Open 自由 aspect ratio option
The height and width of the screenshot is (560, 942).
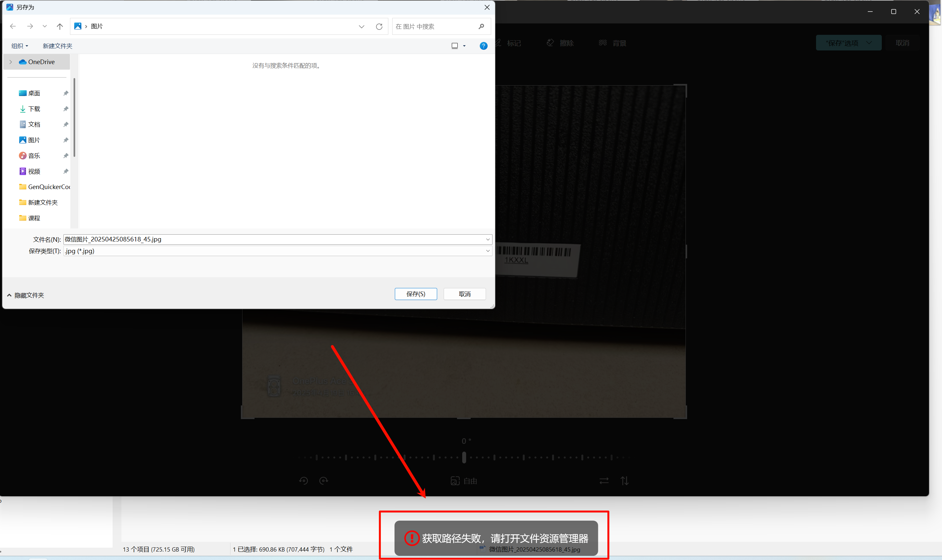click(464, 481)
